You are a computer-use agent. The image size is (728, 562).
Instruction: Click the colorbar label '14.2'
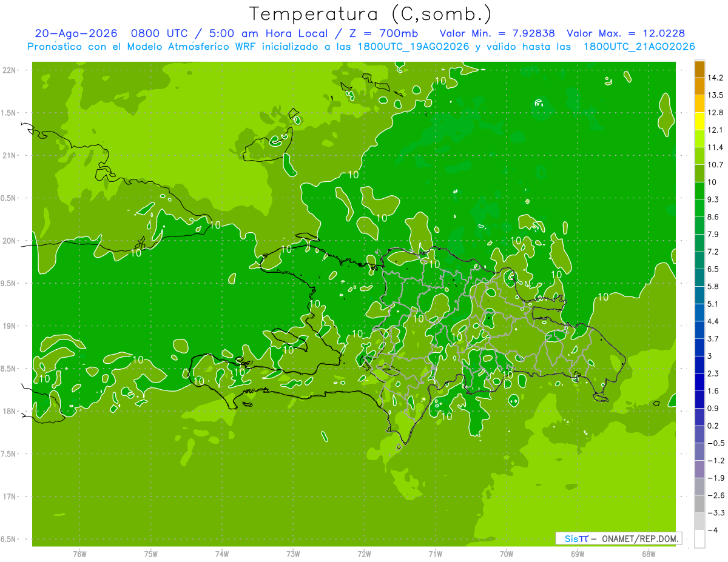coord(715,78)
